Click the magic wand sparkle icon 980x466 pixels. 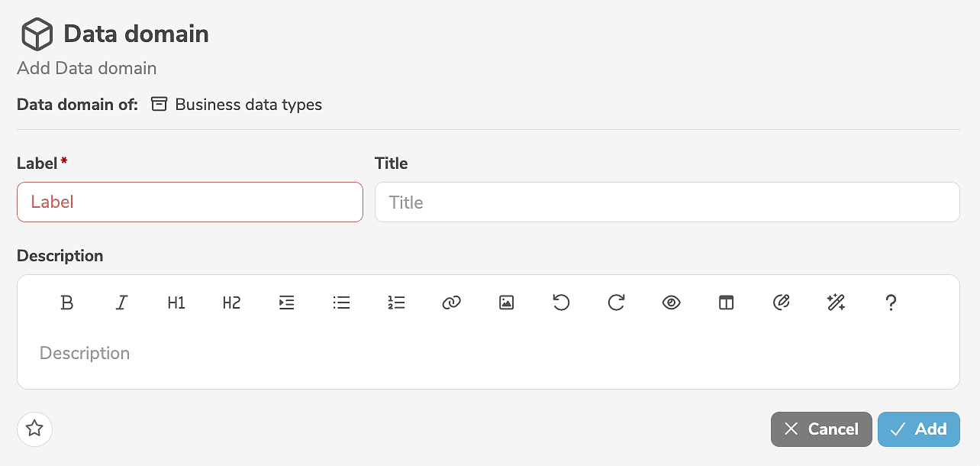(836, 303)
